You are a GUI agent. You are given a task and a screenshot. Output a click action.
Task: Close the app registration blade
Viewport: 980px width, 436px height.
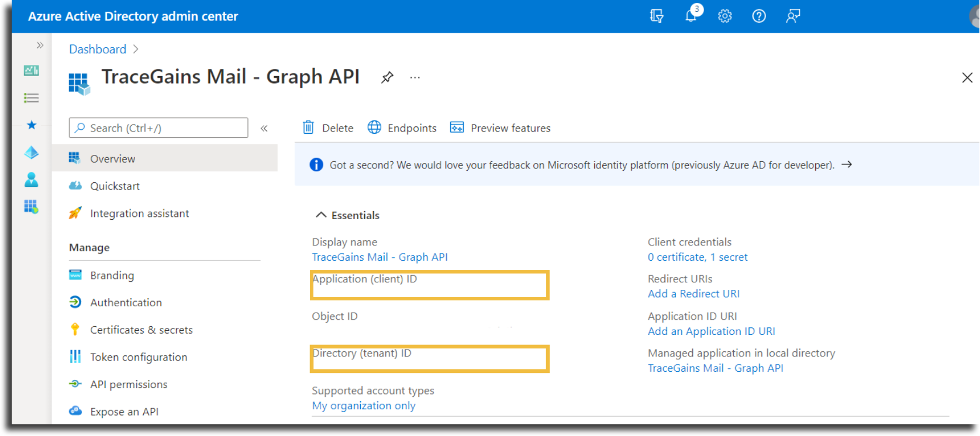[967, 78]
